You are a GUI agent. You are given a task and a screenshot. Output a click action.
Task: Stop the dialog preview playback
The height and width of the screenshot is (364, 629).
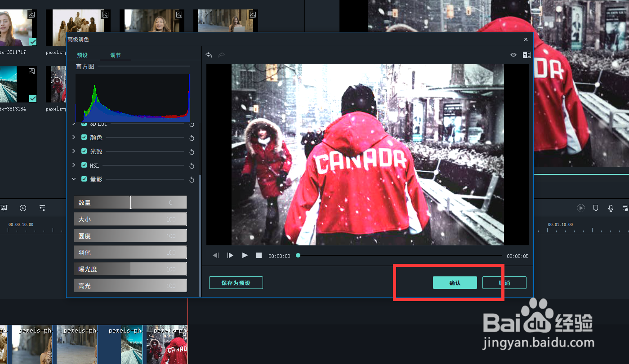(x=259, y=255)
